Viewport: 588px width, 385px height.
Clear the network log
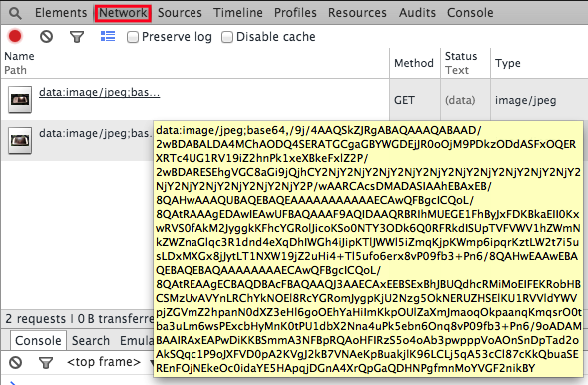coord(46,36)
